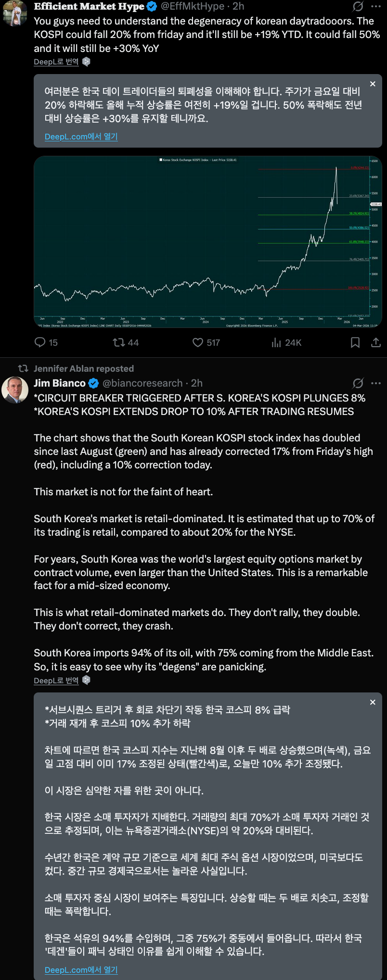Share the Efficient Market Hype tweet
The height and width of the screenshot is (980, 387).
pos(376,342)
